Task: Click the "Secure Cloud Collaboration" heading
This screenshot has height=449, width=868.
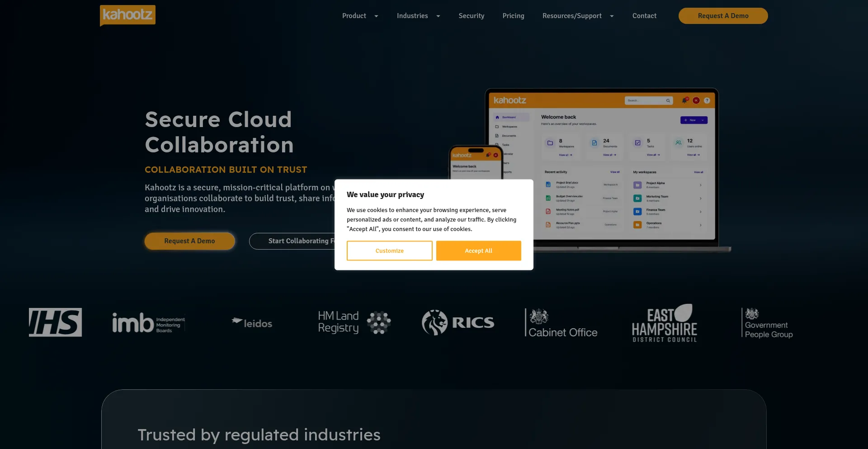Action: coord(219,132)
